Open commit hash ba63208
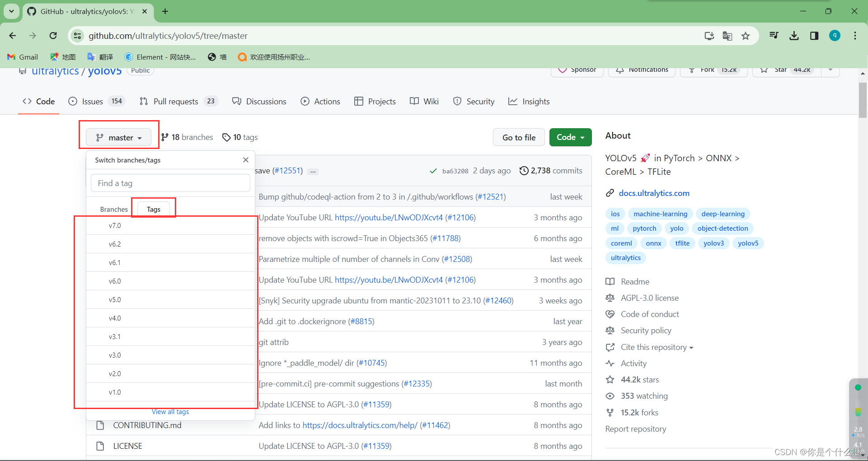 [x=455, y=171]
